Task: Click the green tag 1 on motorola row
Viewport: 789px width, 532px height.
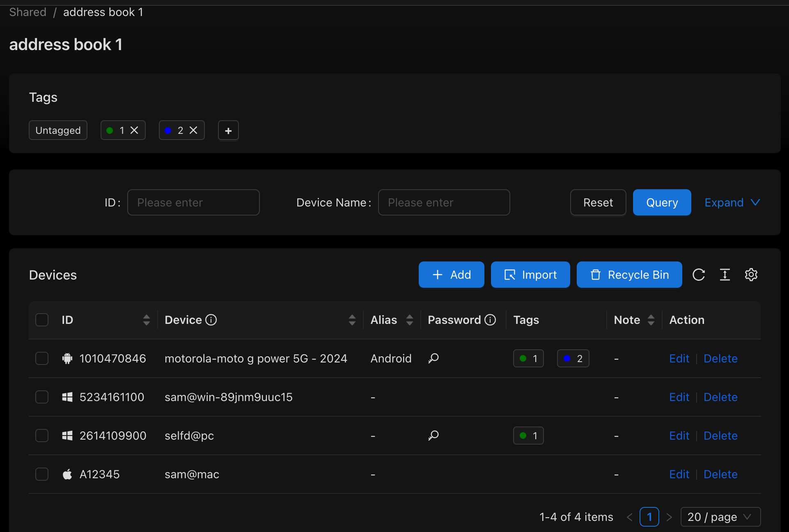Action: tap(528, 358)
